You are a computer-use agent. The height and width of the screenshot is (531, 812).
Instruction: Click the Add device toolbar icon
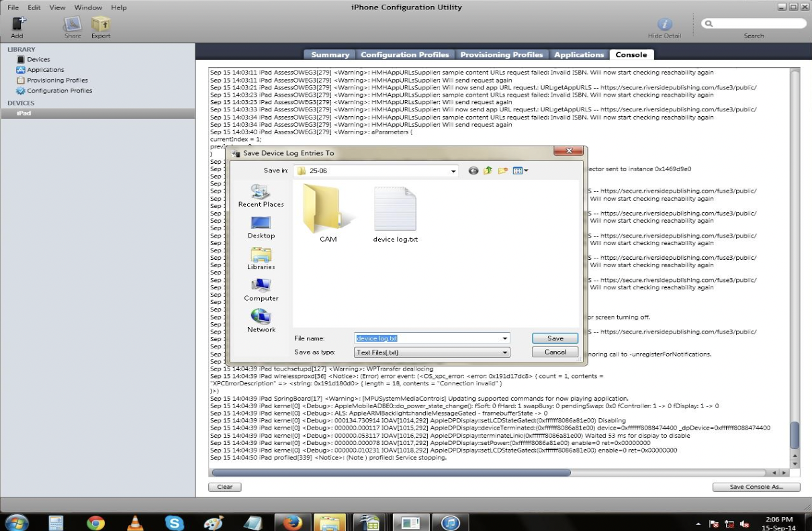click(x=17, y=25)
